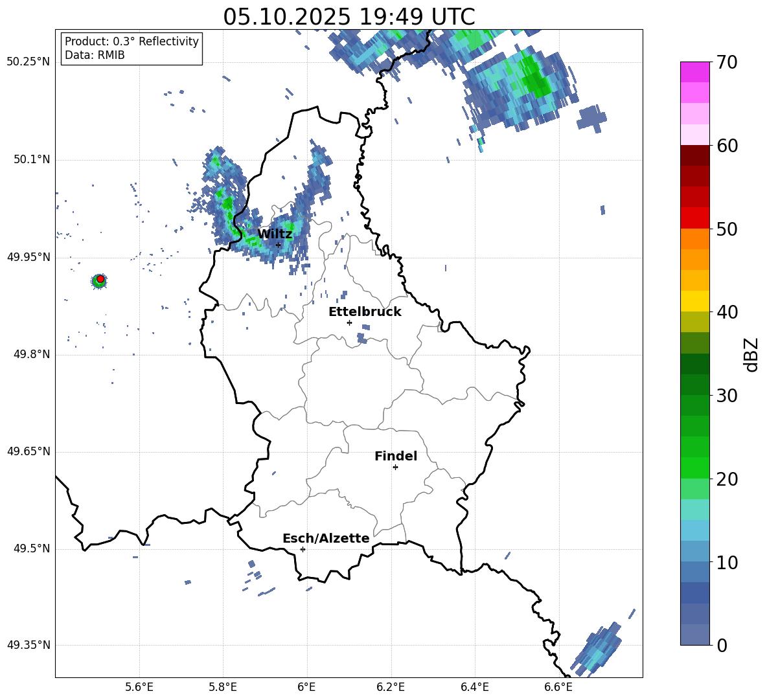Click the 50.1°N latitude label
This screenshot has height=700, width=767.
(x=32, y=159)
